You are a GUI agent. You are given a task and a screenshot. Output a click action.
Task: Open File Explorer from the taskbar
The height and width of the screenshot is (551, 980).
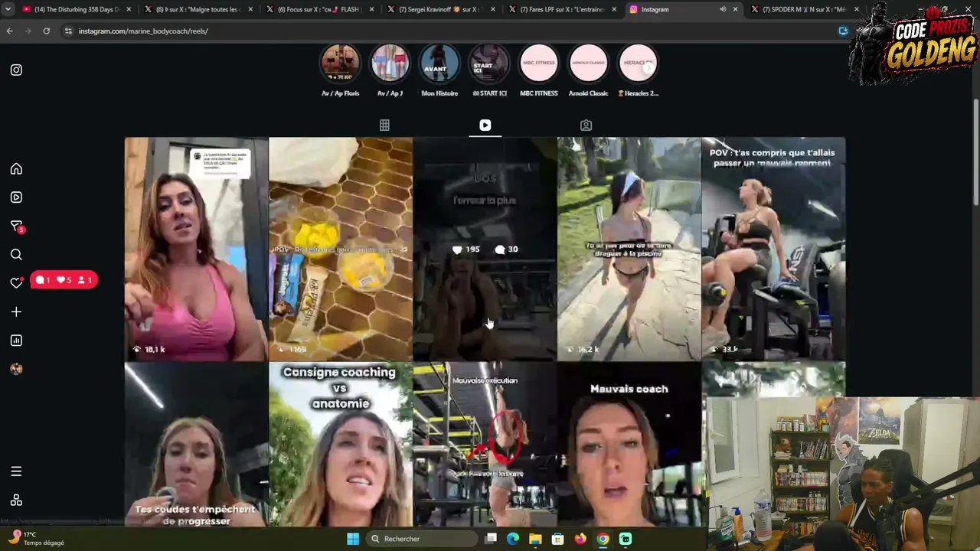point(536,539)
